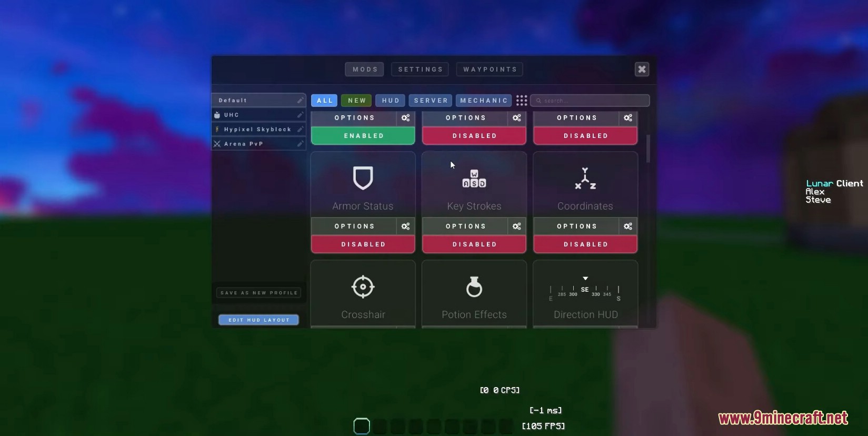The image size is (868, 436).
Task: Filter mods by MECHANIC
Action: (484, 100)
